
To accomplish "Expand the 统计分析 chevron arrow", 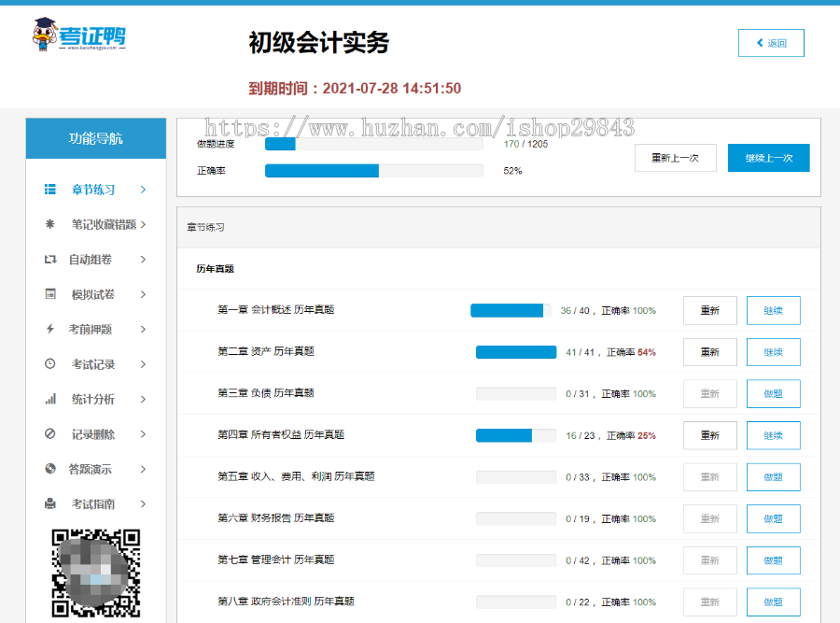I will click(x=143, y=399).
